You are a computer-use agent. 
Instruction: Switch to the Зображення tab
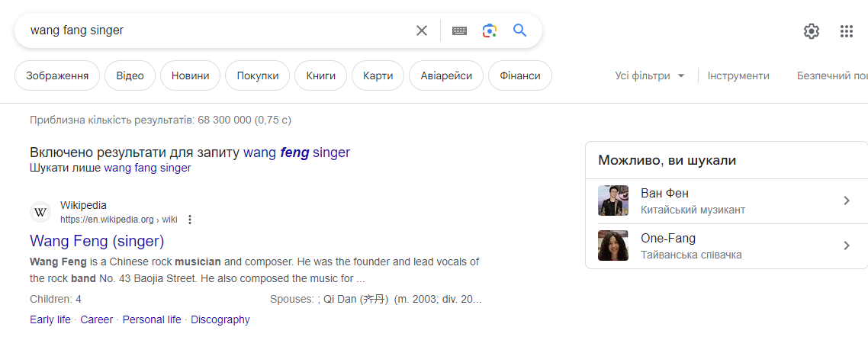[x=57, y=75]
